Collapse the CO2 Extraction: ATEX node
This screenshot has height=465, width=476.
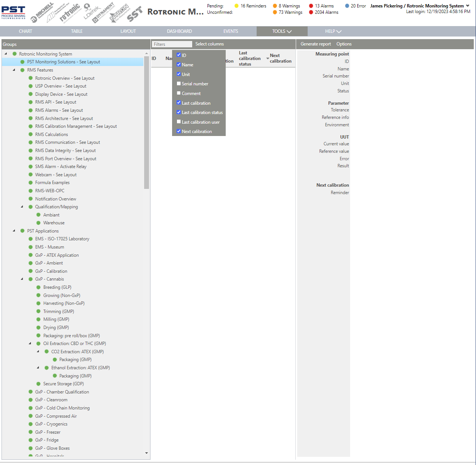(x=38, y=352)
